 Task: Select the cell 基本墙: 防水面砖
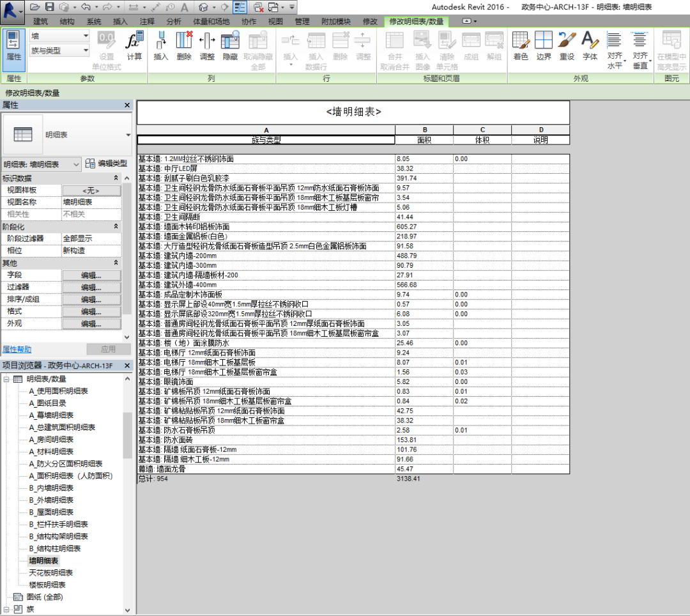[266, 440]
